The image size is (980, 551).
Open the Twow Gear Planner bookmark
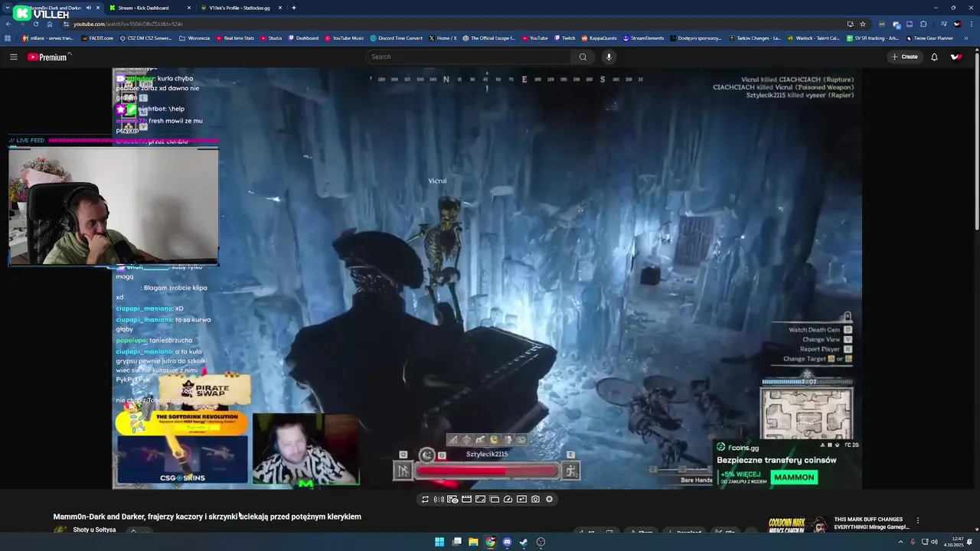(929, 37)
